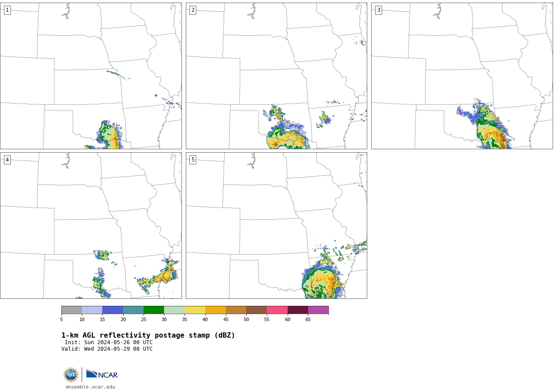The width and height of the screenshot is (557, 392).
Task: Click the maroon 60-65 dBZ swatch
Action: [298, 310]
